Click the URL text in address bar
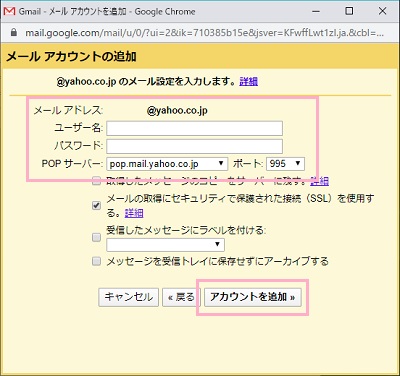The image size is (400, 376). (x=204, y=33)
